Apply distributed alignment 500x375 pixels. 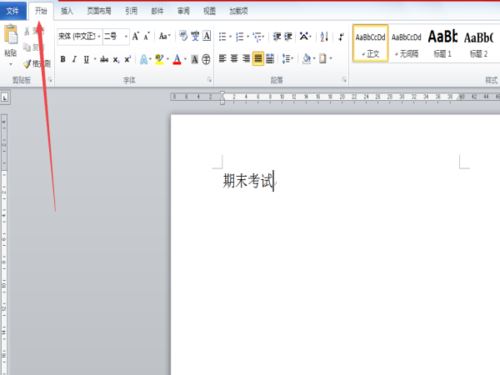pyautogui.click(x=270, y=59)
